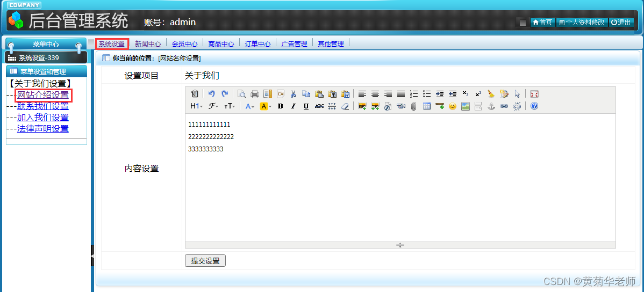Submit with the 提交设置 button
644x292 pixels.
(x=205, y=261)
